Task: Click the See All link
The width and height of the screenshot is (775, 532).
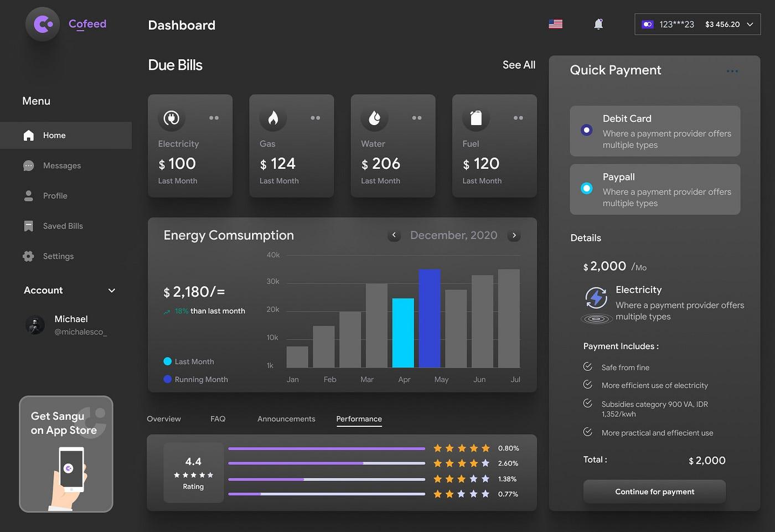Action: tap(519, 65)
